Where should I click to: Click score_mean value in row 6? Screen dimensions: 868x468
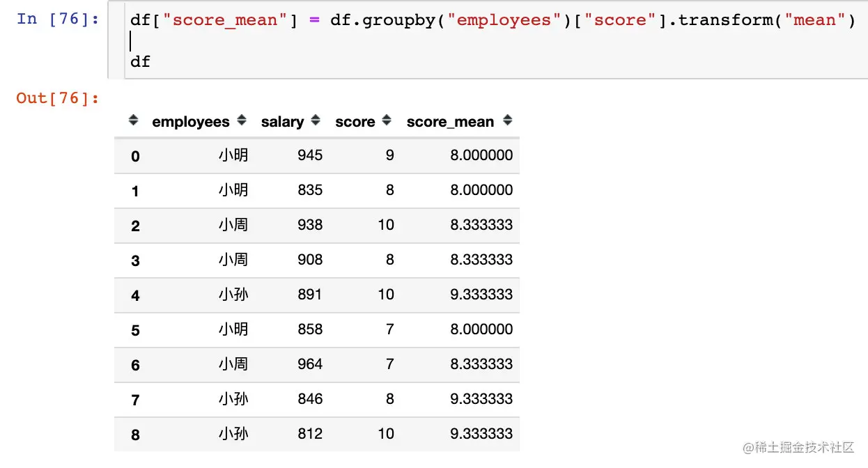(481, 364)
